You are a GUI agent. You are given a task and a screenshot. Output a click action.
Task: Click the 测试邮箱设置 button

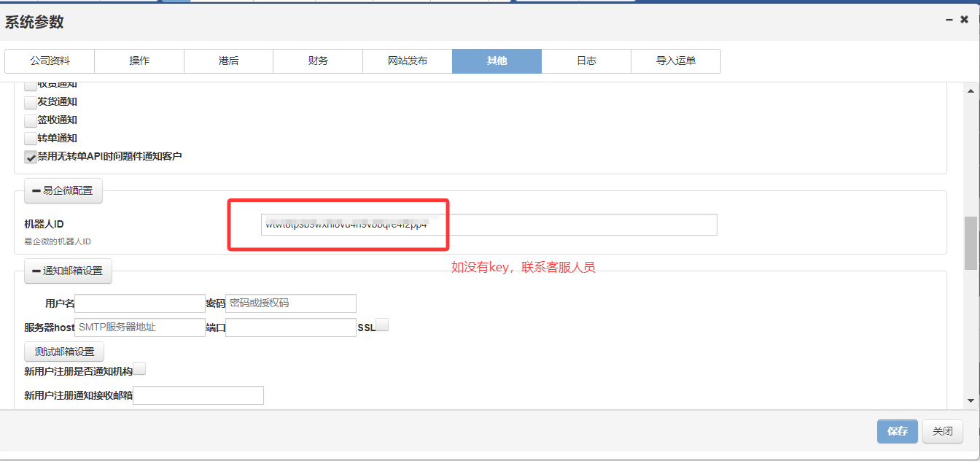tap(64, 352)
